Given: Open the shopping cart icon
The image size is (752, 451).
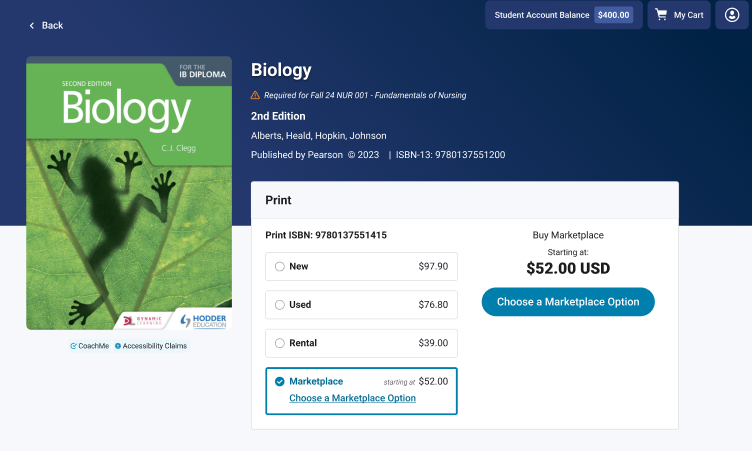Looking at the screenshot, I should click(x=661, y=15).
